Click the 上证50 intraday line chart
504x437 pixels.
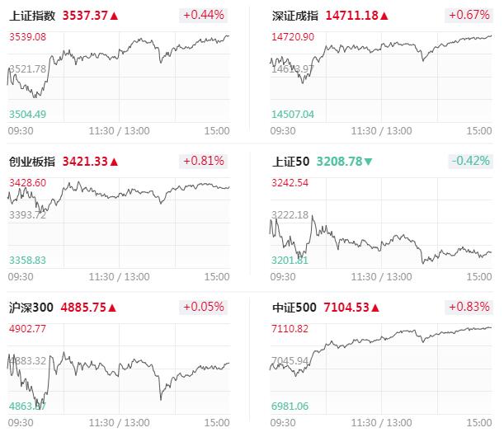pyautogui.click(x=381, y=223)
